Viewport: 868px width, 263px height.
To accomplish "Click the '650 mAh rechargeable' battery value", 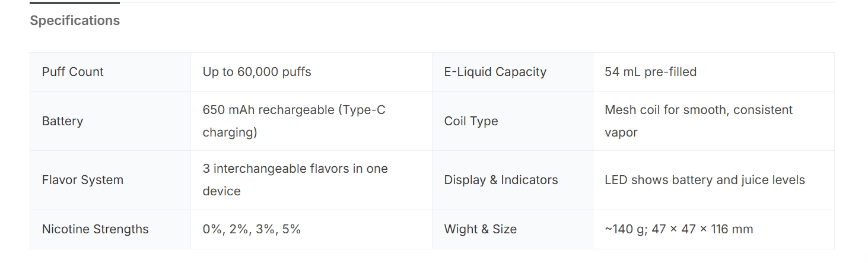I will pos(269,110).
